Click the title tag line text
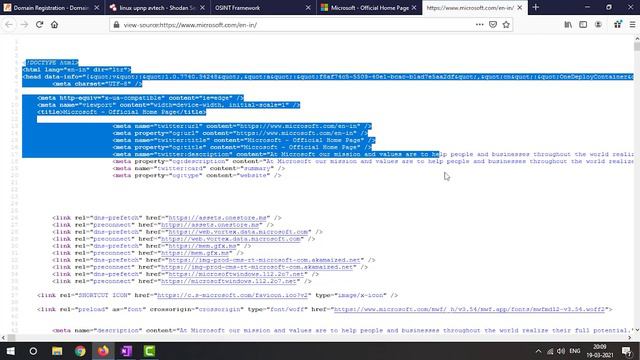Screen dimensions: 640x360 122,112
